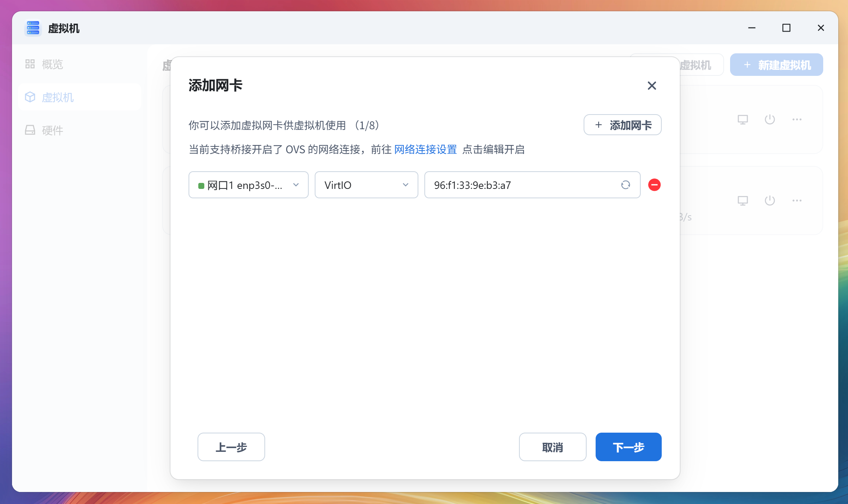Open the VirtIO driver type dropdown
This screenshot has height=504, width=848.
[366, 185]
